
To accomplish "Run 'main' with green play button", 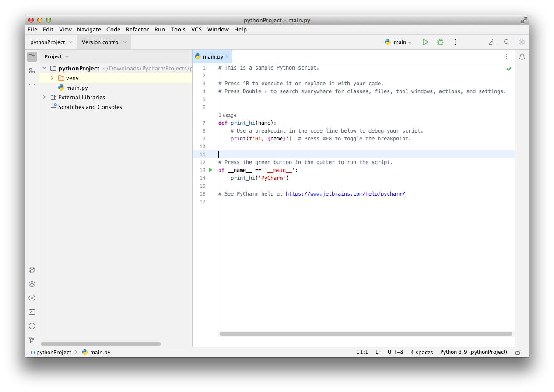I will [425, 42].
